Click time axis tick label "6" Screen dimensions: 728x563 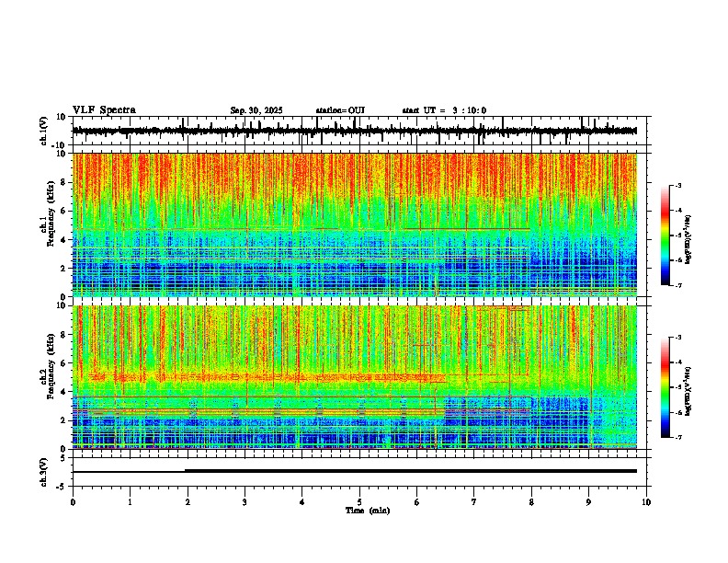click(x=417, y=502)
